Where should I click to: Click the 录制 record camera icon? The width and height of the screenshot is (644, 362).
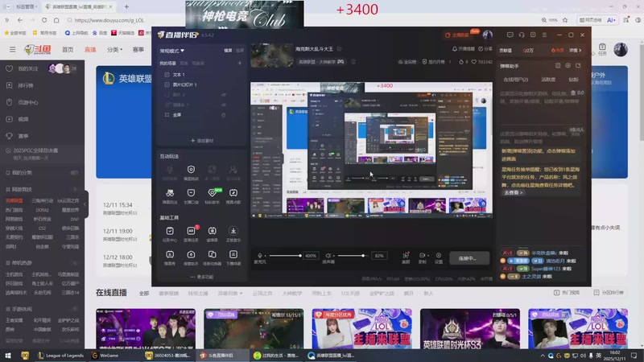coord(421,256)
